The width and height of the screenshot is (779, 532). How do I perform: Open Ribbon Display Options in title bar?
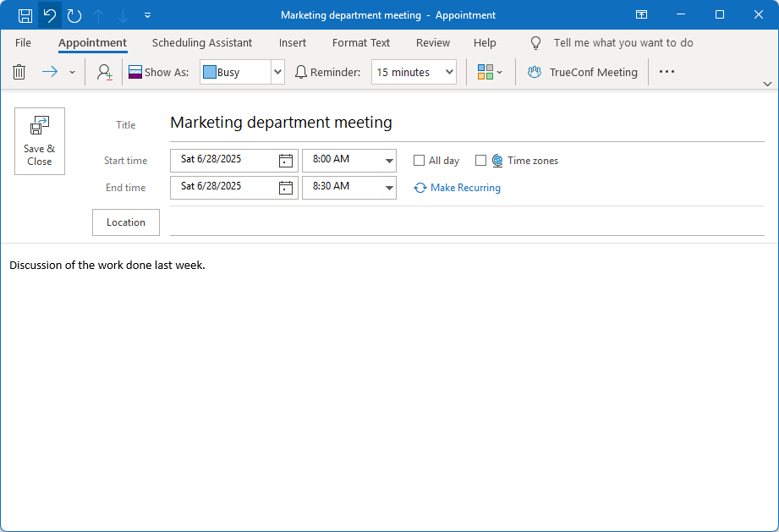click(641, 14)
